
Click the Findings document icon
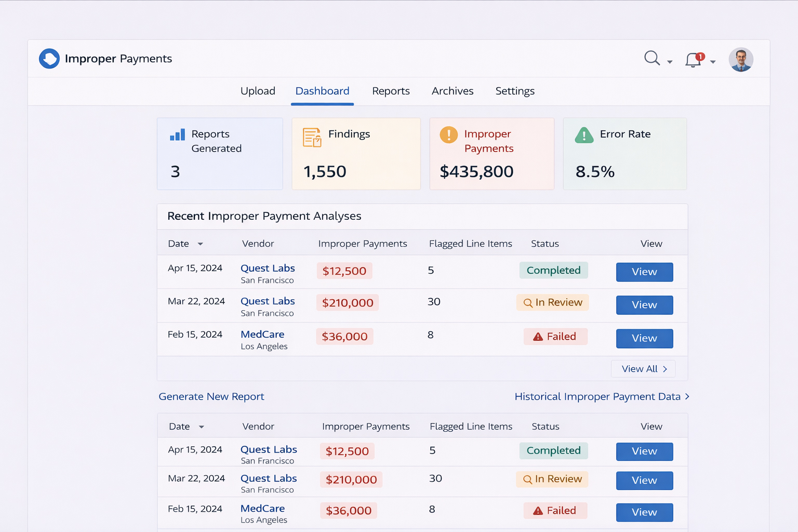pyautogui.click(x=312, y=138)
